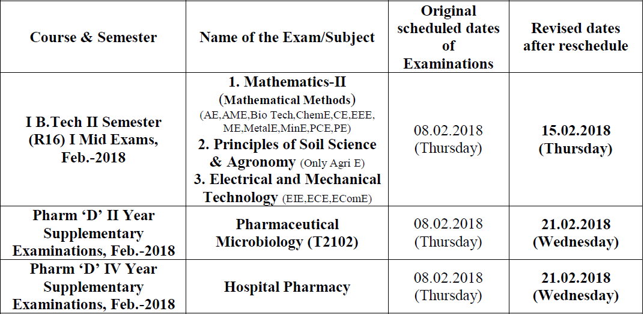This screenshot has height=314, width=644.
Task: Click the Mathematical Methods subtitle
Action: [287, 99]
